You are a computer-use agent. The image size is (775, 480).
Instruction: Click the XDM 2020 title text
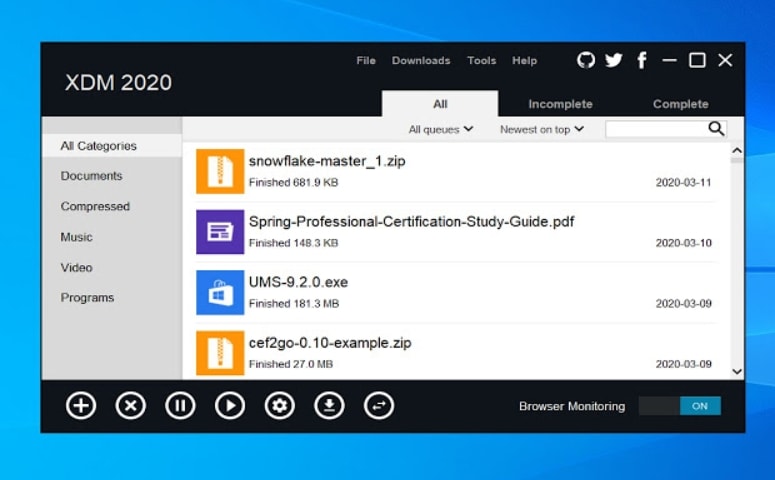(x=118, y=83)
